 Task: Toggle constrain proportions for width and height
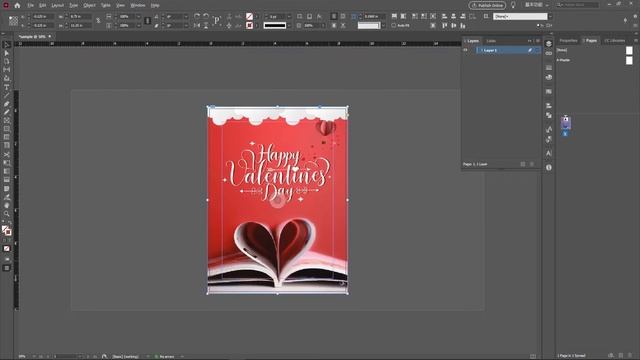click(x=98, y=21)
